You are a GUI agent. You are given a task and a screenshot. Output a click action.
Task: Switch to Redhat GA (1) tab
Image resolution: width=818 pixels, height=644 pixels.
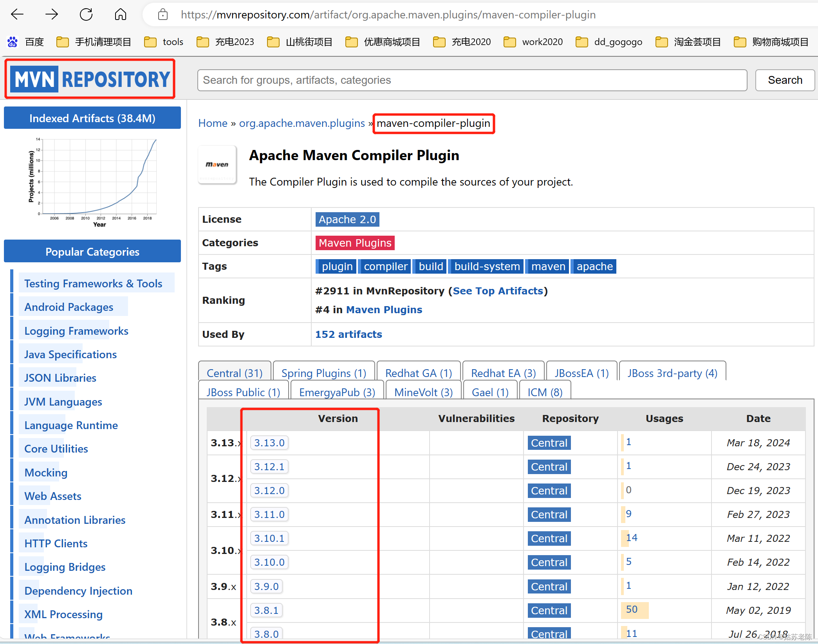419,372
